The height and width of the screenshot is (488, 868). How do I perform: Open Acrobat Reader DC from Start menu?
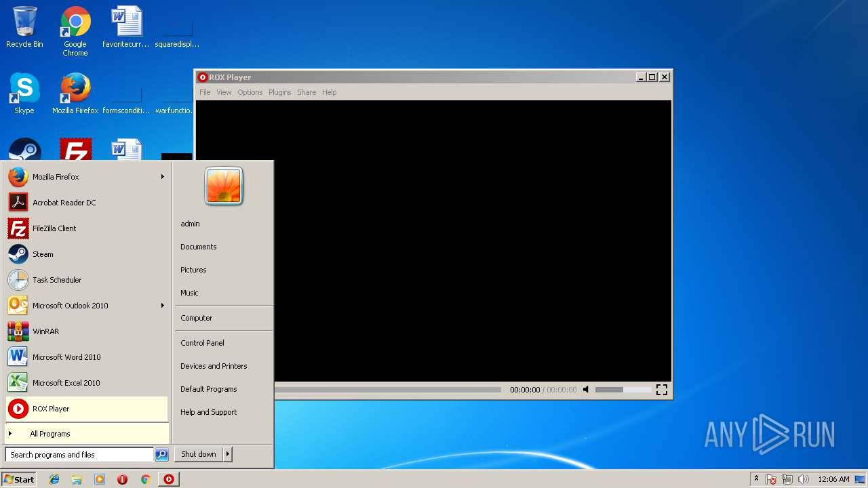point(86,203)
